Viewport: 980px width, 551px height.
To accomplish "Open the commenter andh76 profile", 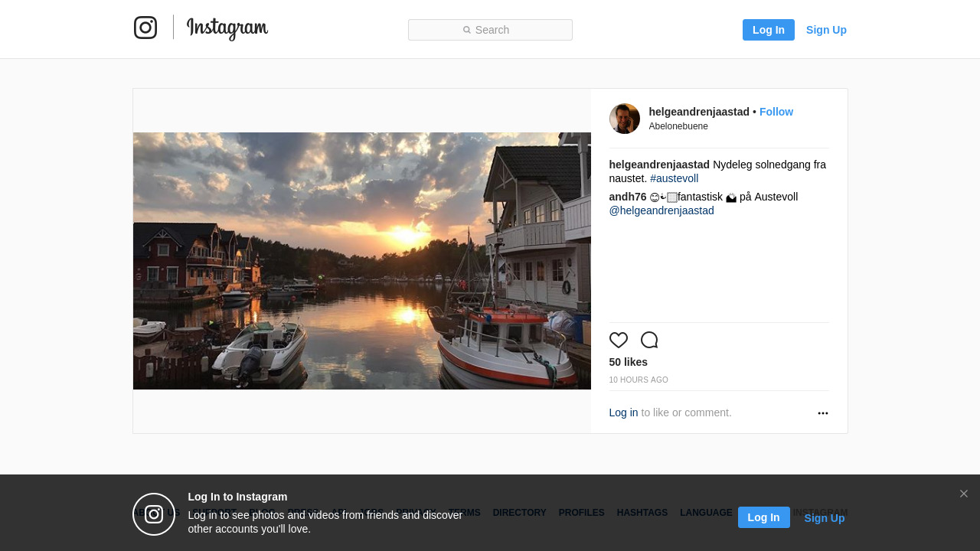I will [x=628, y=197].
